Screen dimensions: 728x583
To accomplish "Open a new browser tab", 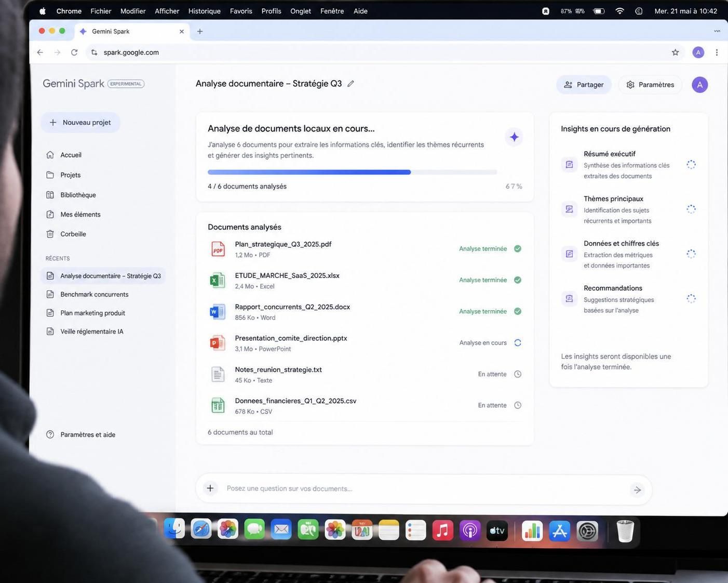I will click(199, 32).
